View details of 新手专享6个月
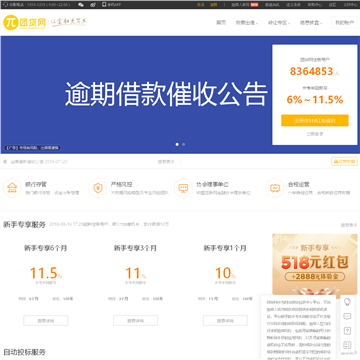Screen dimensions: 360x360 click(x=46, y=321)
